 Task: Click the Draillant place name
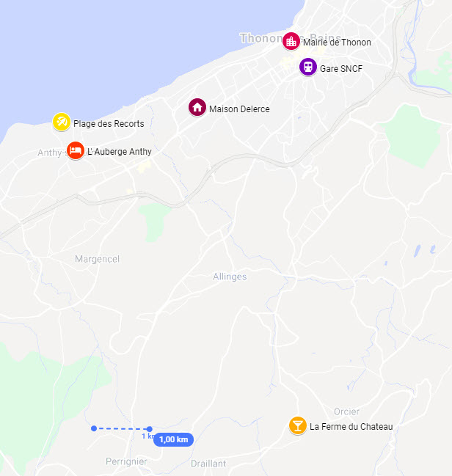tap(208, 464)
